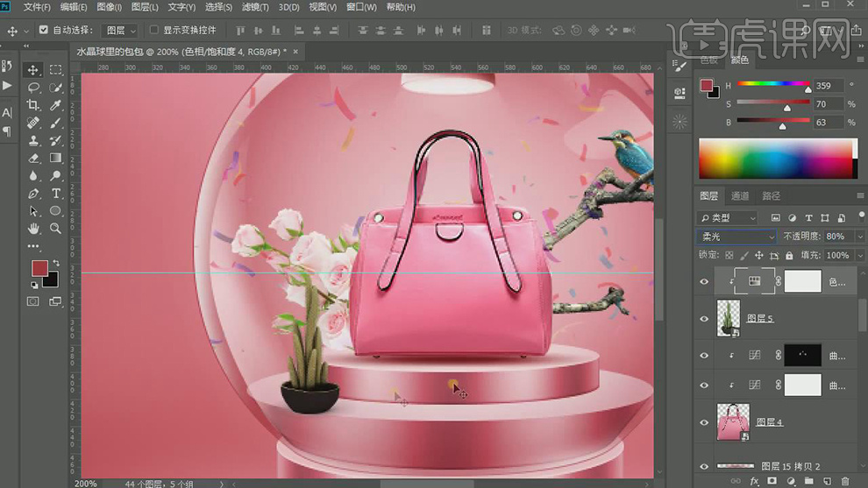Select the Crop tool
This screenshot has width=868, height=488.
(x=33, y=105)
